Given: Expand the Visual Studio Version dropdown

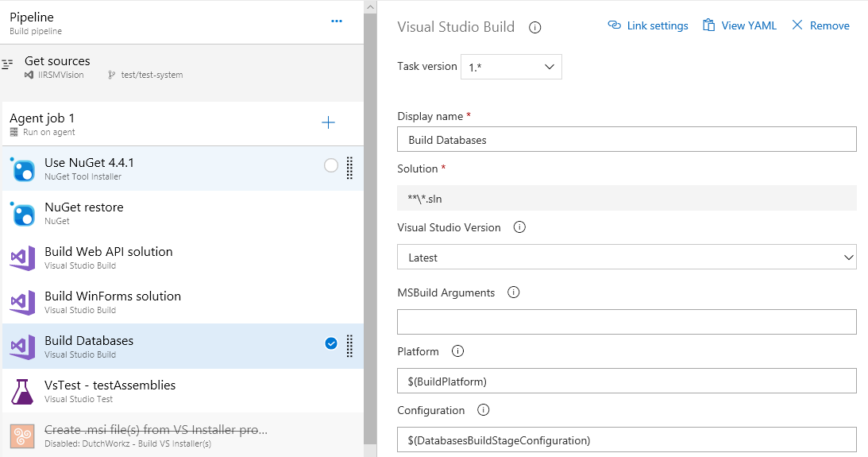Looking at the screenshot, I should click(626, 258).
